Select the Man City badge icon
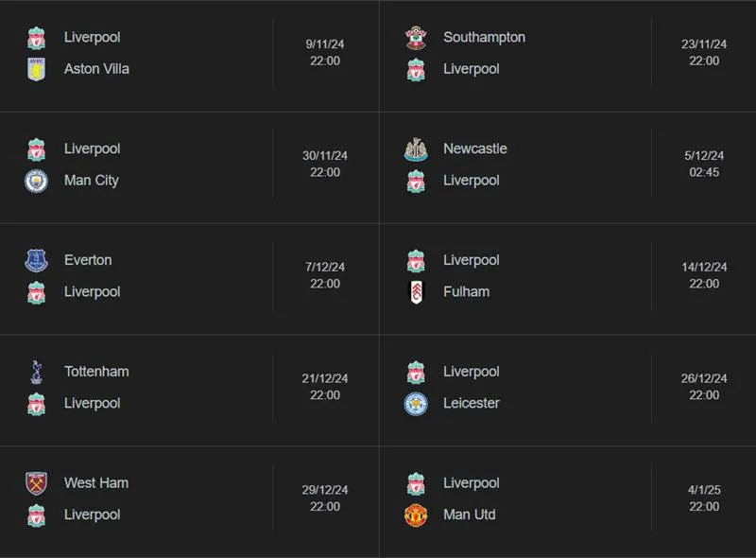The width and height of the screenshot is (756, 558). click(36, 181)
